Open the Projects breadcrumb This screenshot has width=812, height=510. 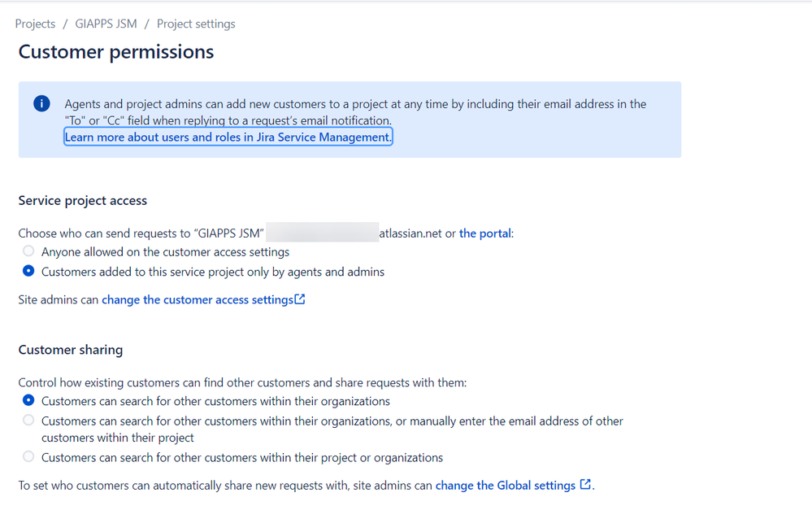[35, 24]
